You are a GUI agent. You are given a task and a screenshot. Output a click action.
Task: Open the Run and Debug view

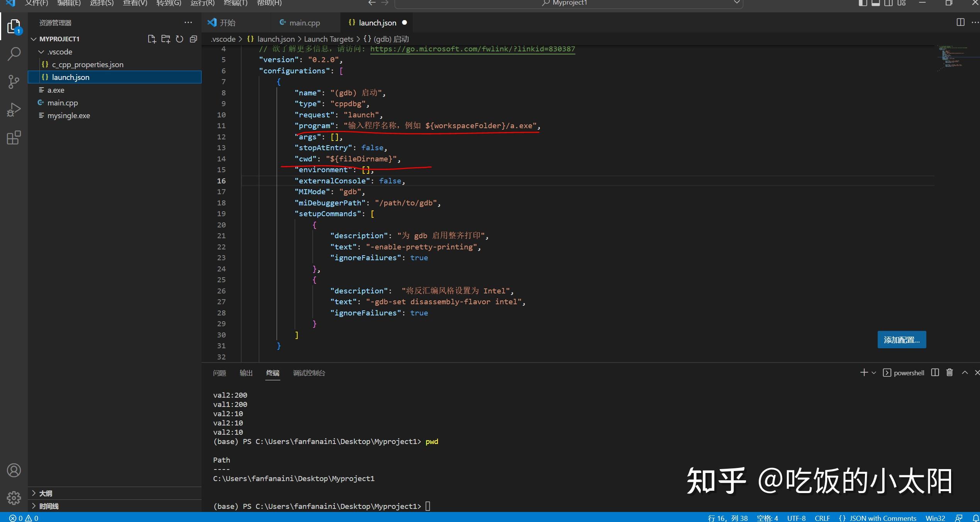click(x=14, y=109)
